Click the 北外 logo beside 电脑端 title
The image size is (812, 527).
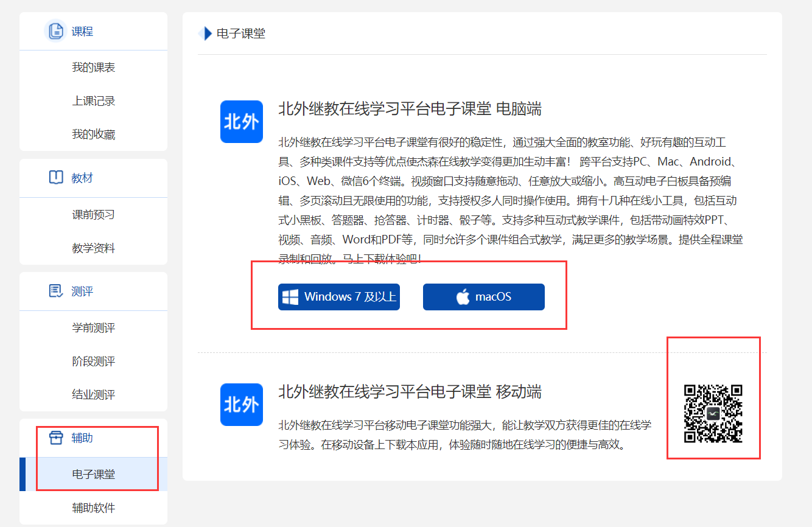[242, 122]
